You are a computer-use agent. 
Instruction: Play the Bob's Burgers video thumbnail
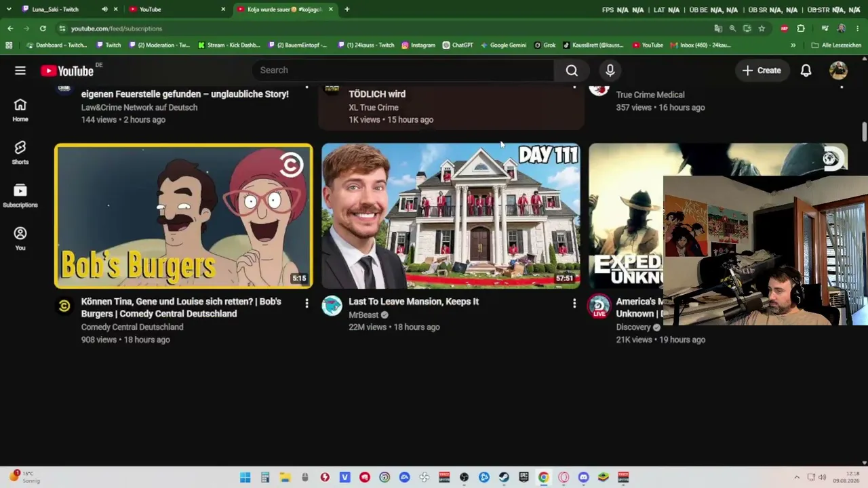(184, 216)
